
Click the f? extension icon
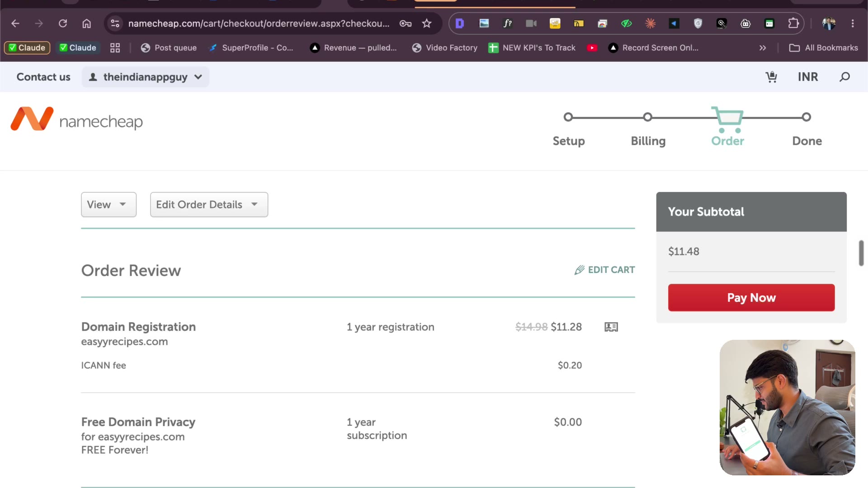click(508, 23)
